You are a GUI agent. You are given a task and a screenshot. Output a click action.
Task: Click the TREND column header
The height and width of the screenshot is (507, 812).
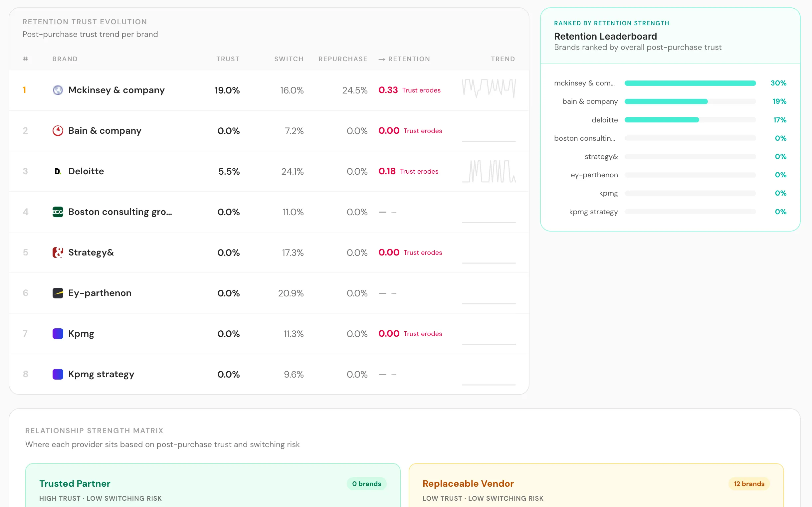coord(503,59)
